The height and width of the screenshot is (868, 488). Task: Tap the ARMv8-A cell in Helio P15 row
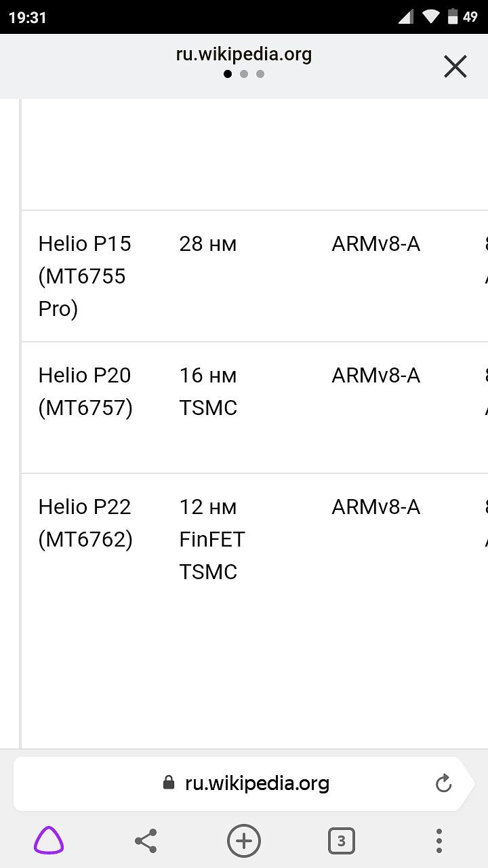(375, 243)
